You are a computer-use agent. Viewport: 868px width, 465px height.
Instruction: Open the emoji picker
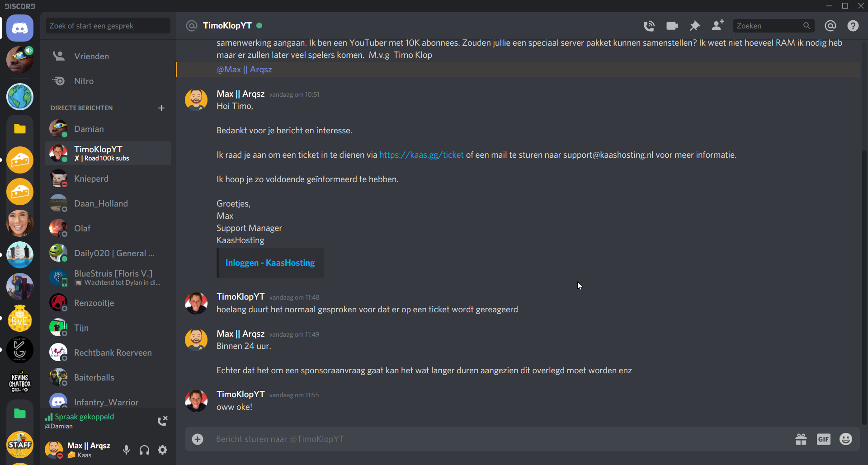coord(846,439)
